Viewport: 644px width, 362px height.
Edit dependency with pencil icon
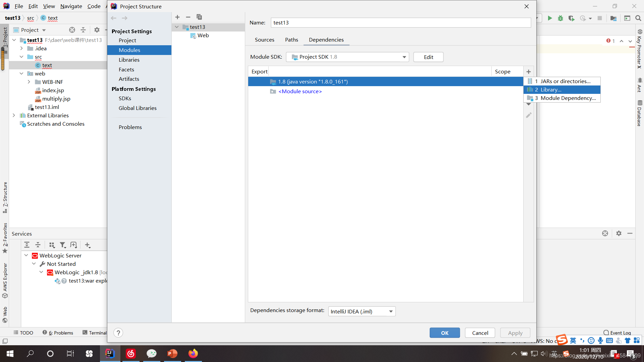[529, 115]
